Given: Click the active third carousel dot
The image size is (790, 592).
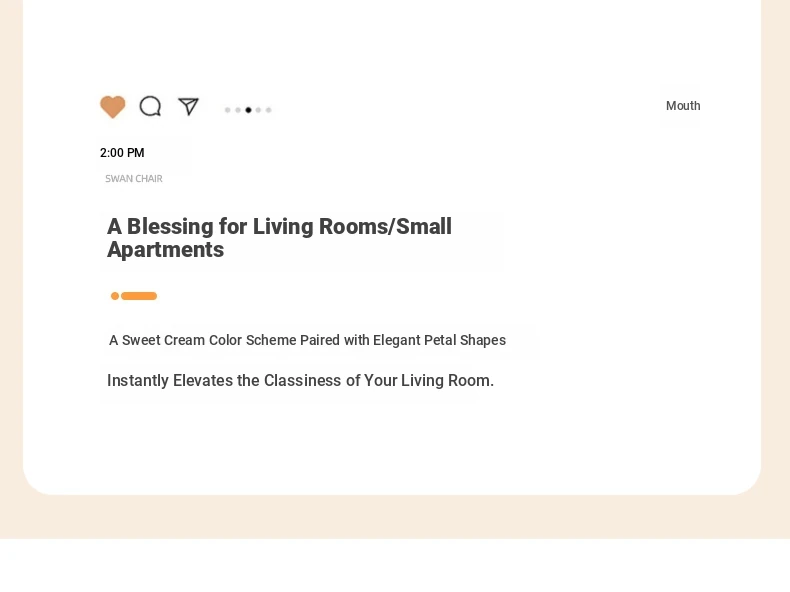Looking at the screenshot, I should [248, 110].
